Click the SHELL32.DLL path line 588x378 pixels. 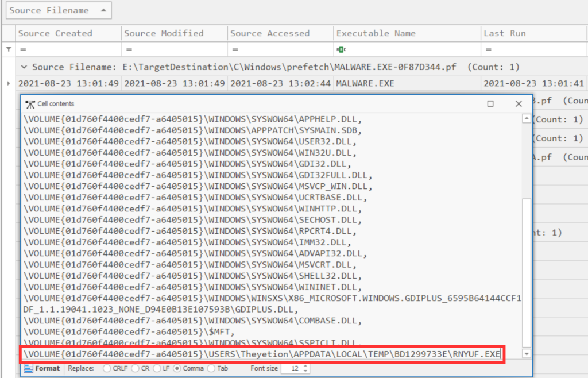193,276
